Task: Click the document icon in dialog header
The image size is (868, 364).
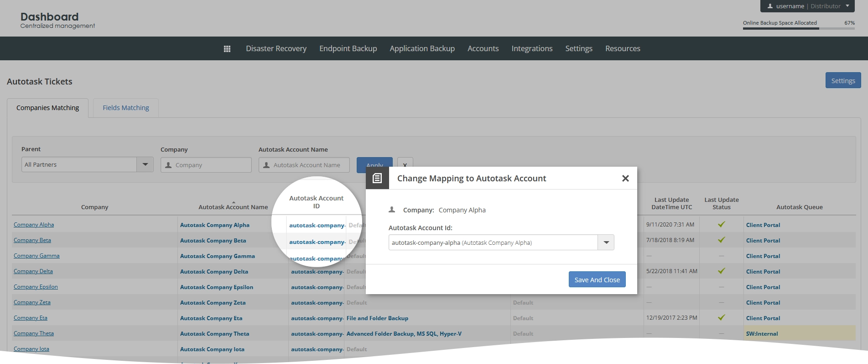Action: [x=377, y=178]
